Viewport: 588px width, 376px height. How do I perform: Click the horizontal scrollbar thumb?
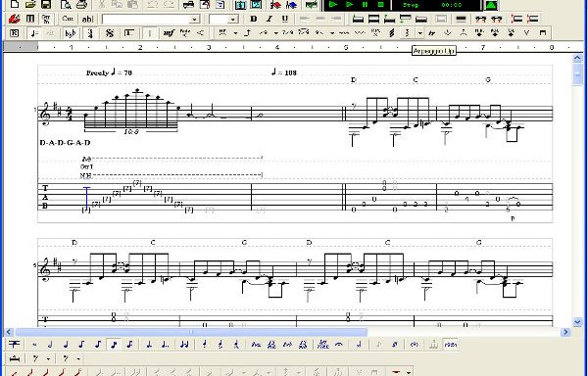(x=191, y=332)
